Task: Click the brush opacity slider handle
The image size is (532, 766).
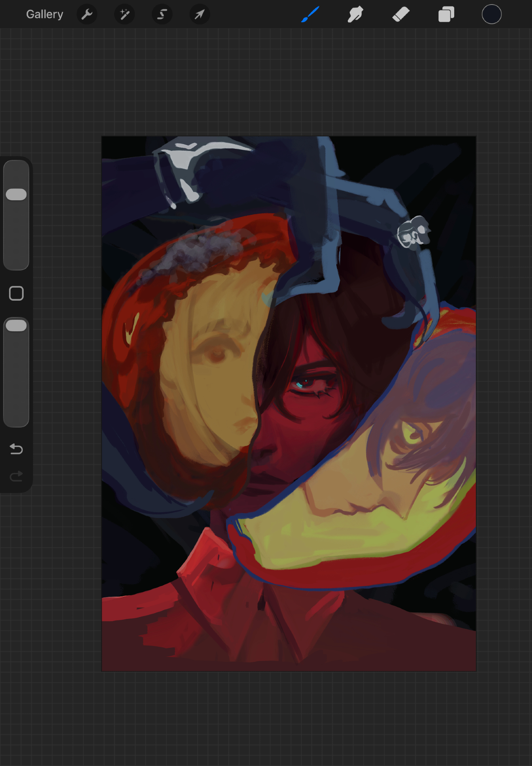Action: [16, 326]
